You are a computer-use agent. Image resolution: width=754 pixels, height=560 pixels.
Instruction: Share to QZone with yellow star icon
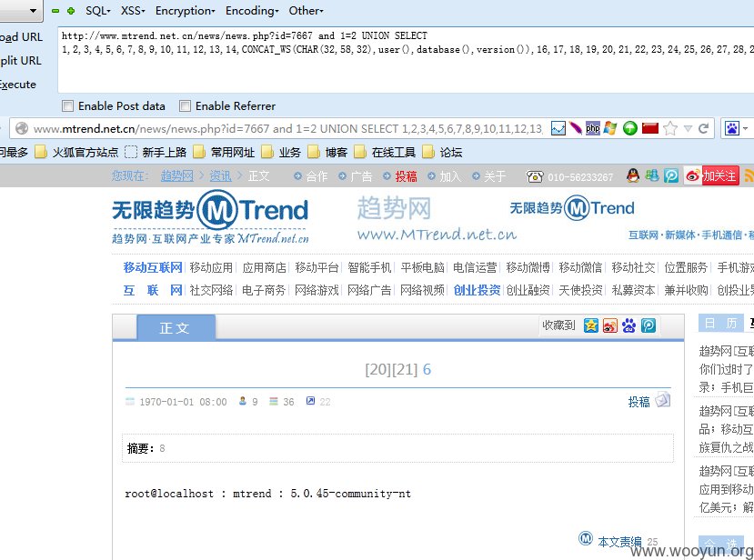[x=590, y=325]
